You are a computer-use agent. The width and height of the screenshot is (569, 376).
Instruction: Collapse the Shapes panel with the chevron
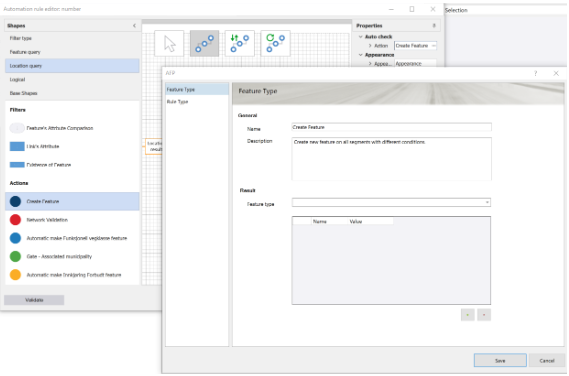coord(134,26)
